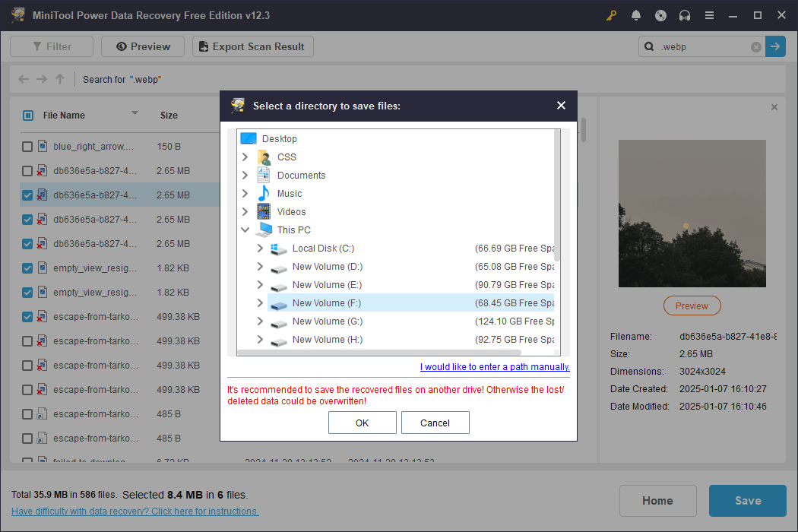Click OK to confirm save directory

(363, 423)
